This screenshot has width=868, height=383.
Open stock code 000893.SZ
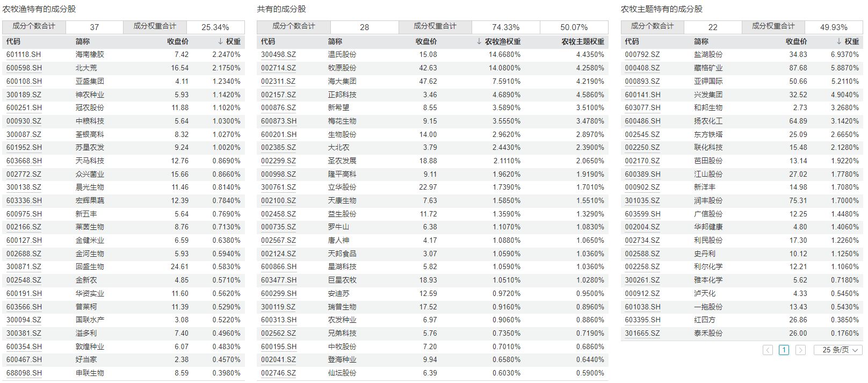(x=642, y=81)
